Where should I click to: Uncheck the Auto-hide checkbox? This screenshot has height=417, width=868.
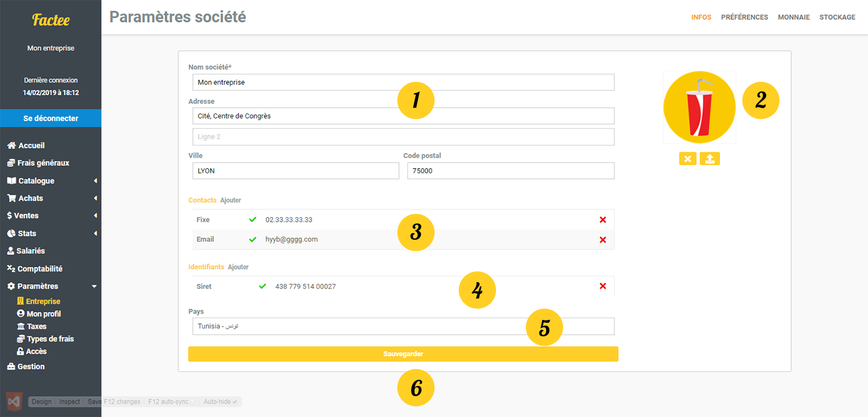(x=235, y=402)
